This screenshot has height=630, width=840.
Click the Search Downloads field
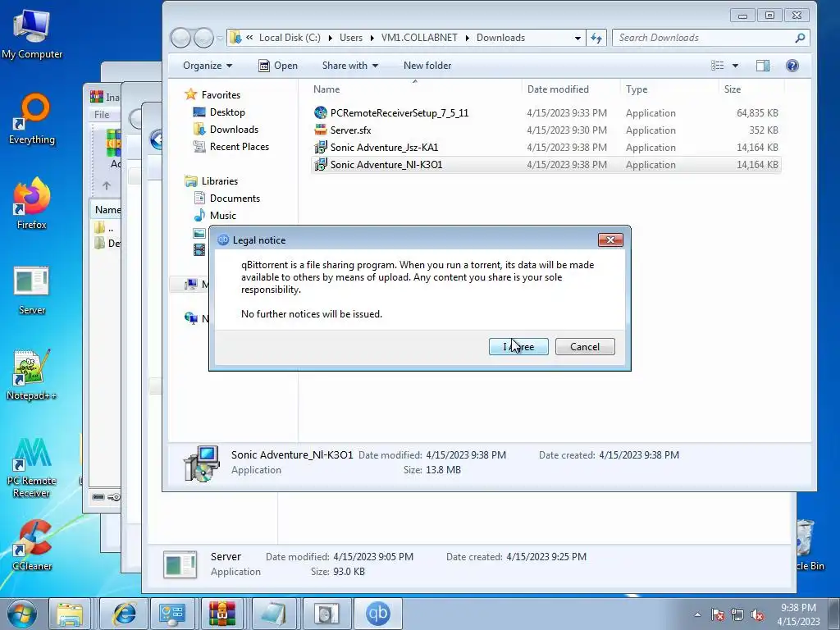click(x=710, y=38)
